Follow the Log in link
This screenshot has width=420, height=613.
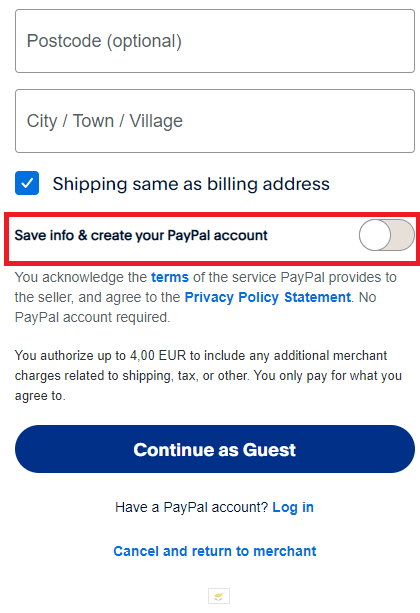pos(293,507)
